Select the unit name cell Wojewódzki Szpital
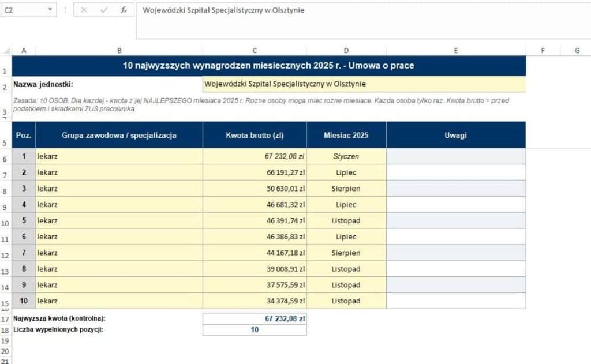The image size is (591, 364). tap(364, 84)
